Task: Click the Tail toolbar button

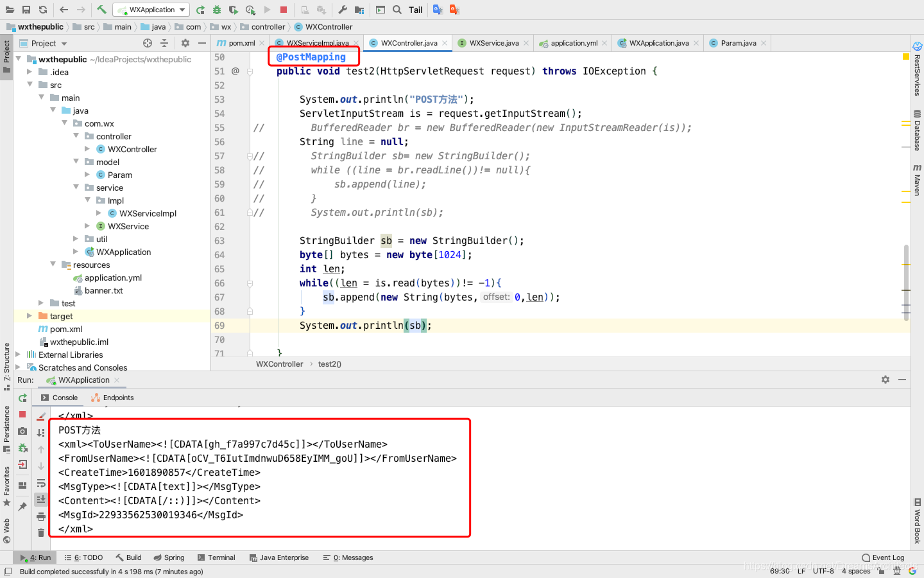Action: (x=416, y=10)
